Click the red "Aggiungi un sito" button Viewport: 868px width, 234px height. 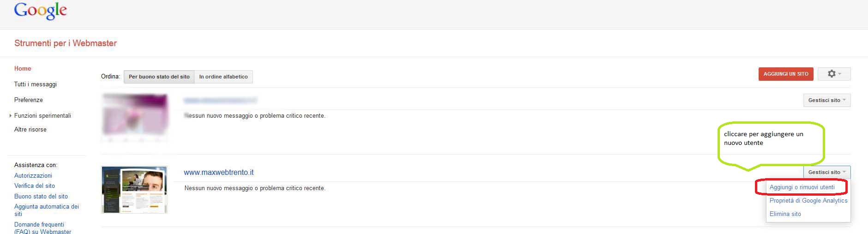point(786,74)
